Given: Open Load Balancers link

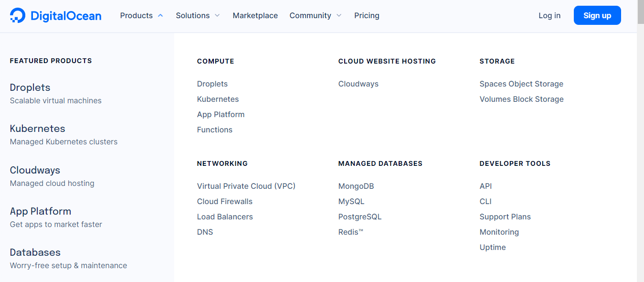Looking at the screenshot, I should click(225, 217).
